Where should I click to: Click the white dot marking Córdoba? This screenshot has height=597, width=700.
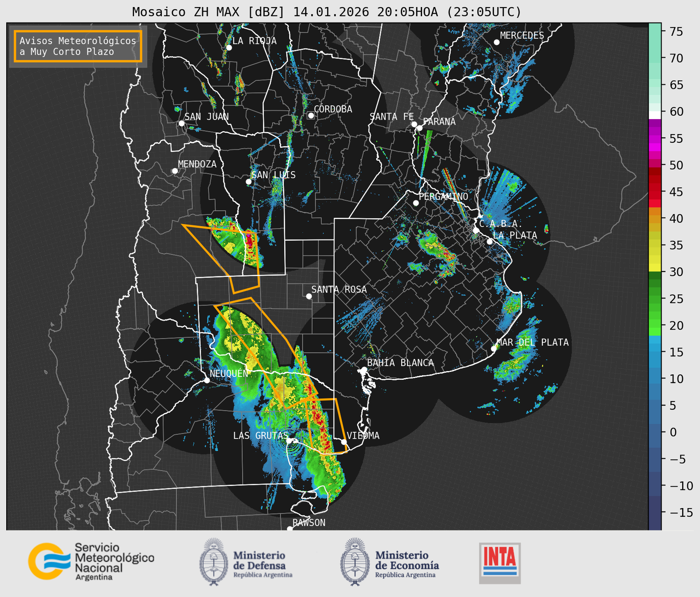(x=311, y=115)
